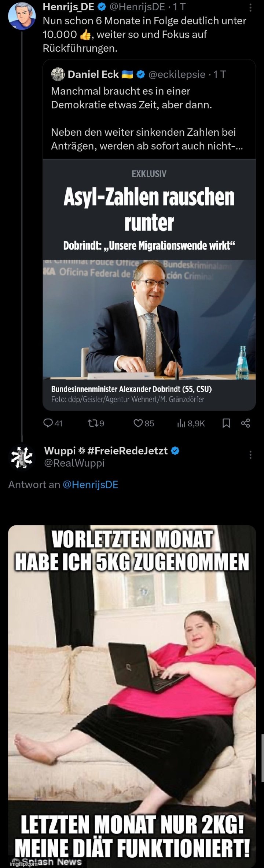Screen dimensions: 264x868
Task: Open the Dobrindt press conference photo
Action: coord(149,319)
